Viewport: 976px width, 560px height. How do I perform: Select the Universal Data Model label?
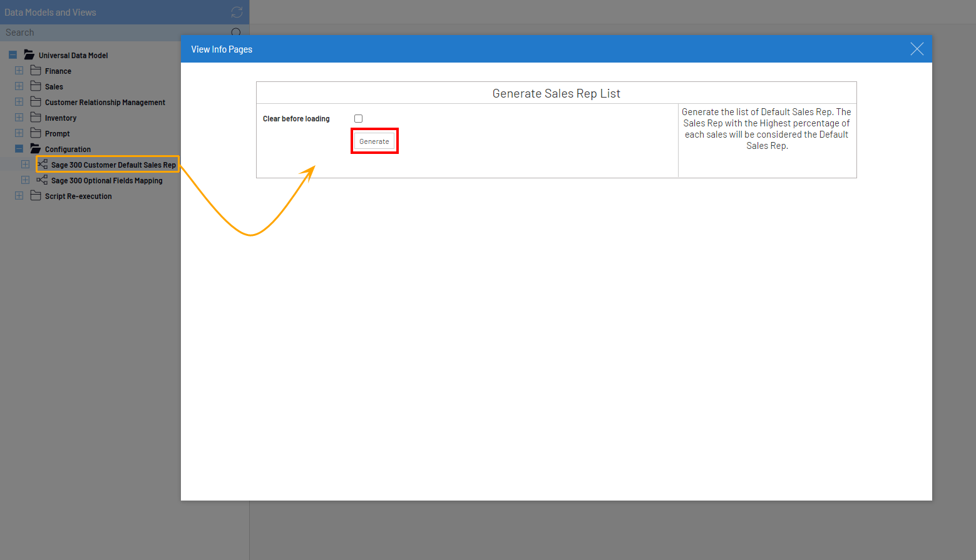[73, 56]
